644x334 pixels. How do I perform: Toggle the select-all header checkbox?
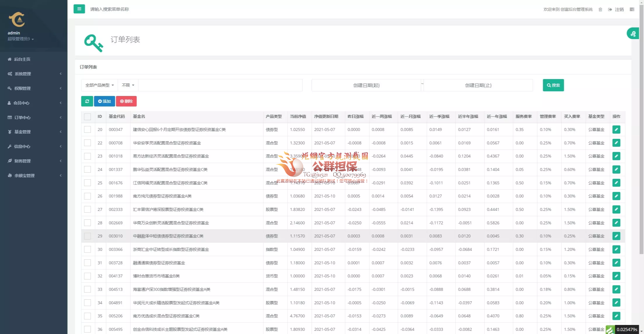[87, 117]
